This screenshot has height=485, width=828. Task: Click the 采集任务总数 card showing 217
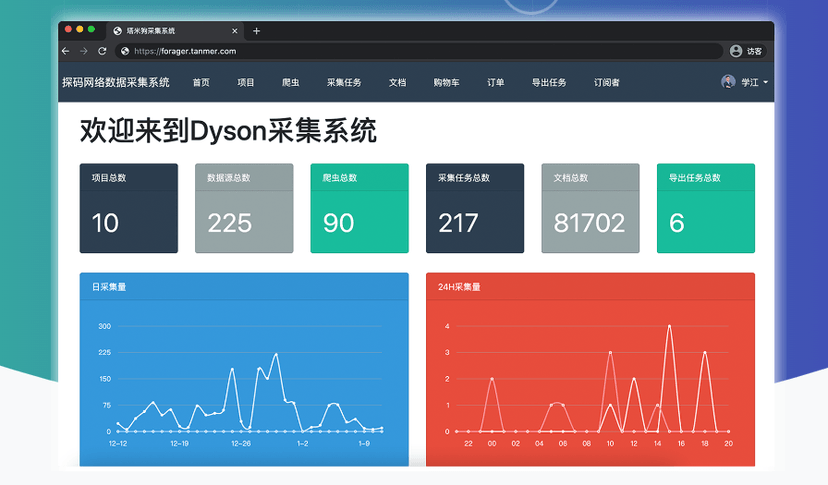coord(475,208)
